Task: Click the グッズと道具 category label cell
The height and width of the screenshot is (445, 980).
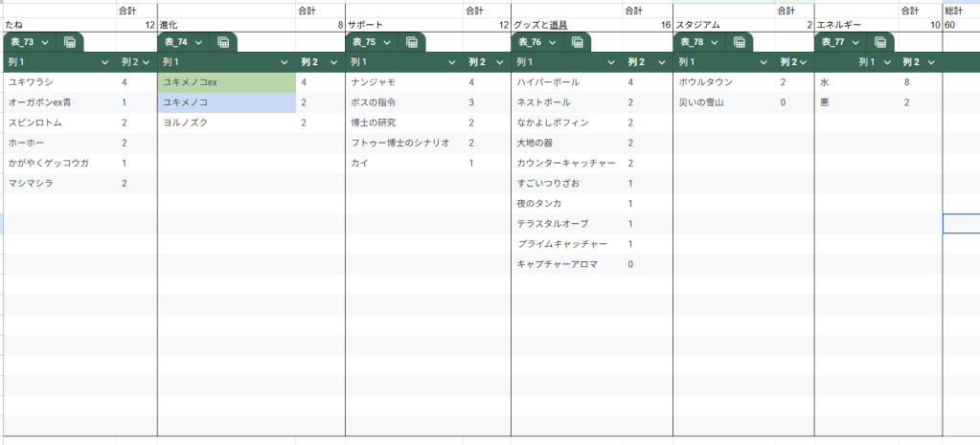Action: point(565,25)
